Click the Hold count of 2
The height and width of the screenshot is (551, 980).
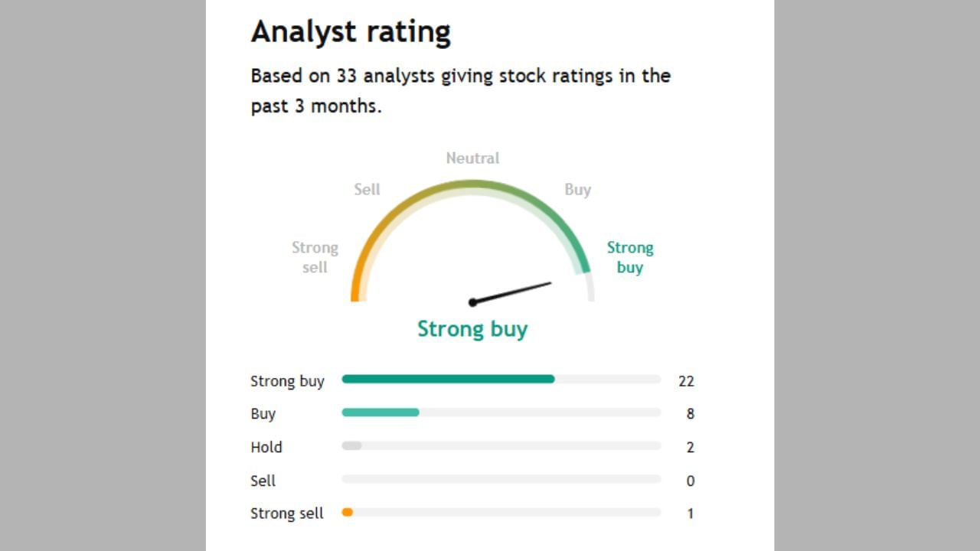tap(690, 448)
